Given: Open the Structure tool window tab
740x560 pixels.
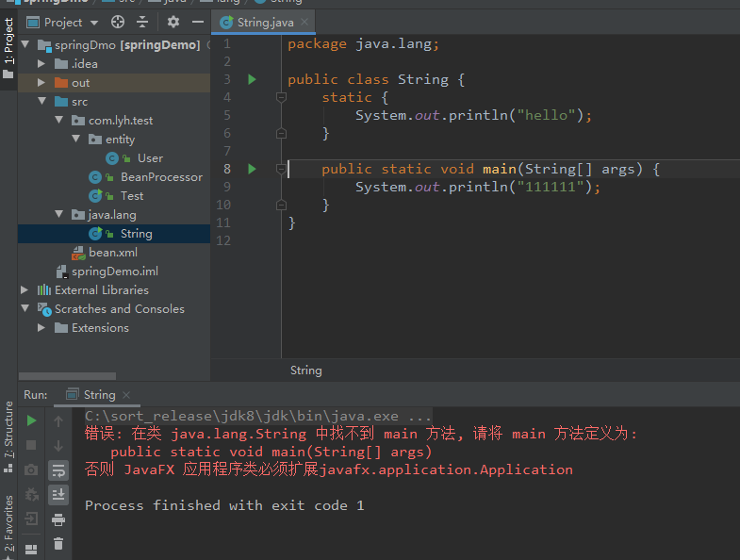Looking at the screenshot, I should 8,436.
